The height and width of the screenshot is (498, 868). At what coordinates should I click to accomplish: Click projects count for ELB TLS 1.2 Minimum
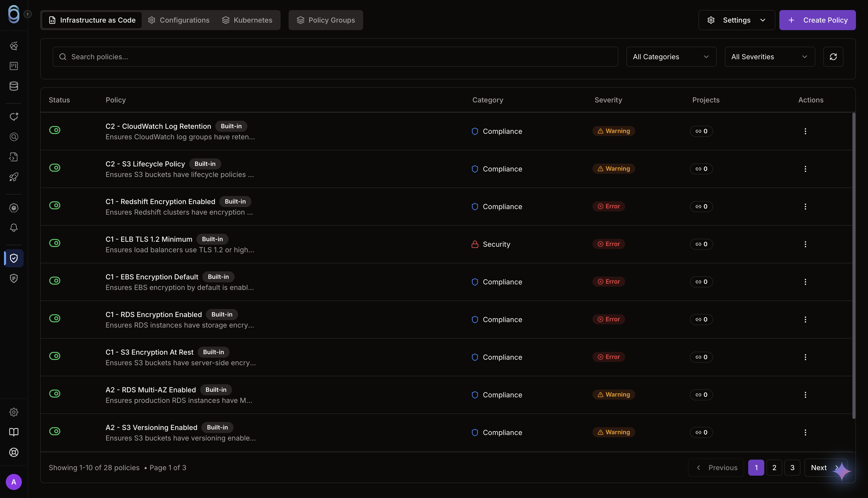tap(701, 244)
